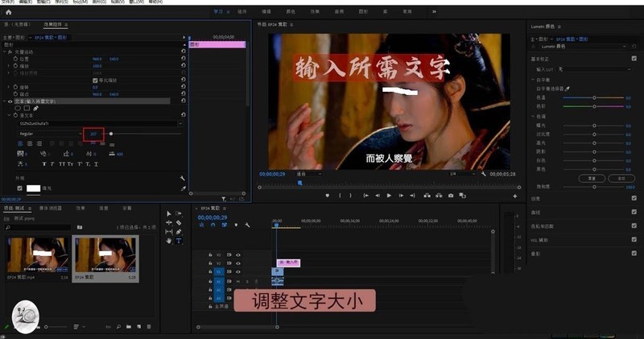Toggle the uniform scale checkbox
The image size is (644, 339).
tap(95, 81)
